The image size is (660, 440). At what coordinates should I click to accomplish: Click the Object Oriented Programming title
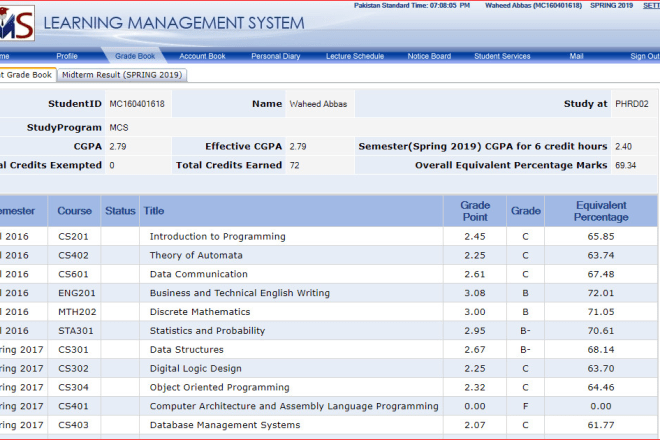point(220,388)
